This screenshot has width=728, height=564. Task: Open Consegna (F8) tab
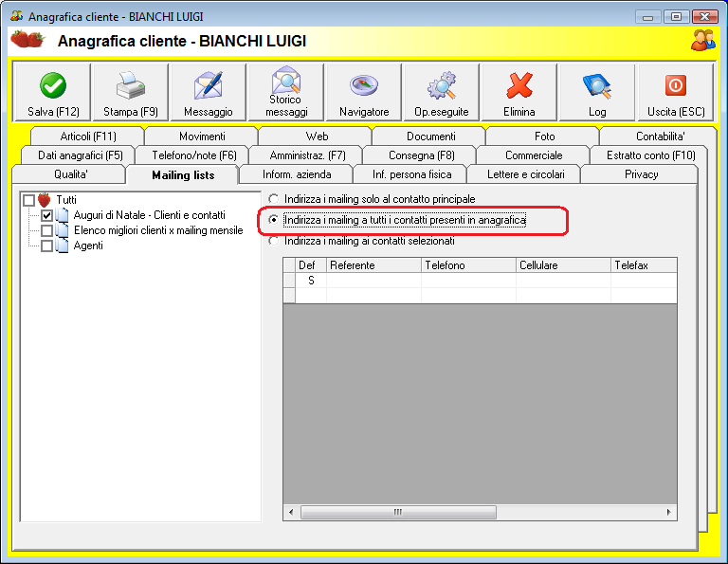coord(422,155)
